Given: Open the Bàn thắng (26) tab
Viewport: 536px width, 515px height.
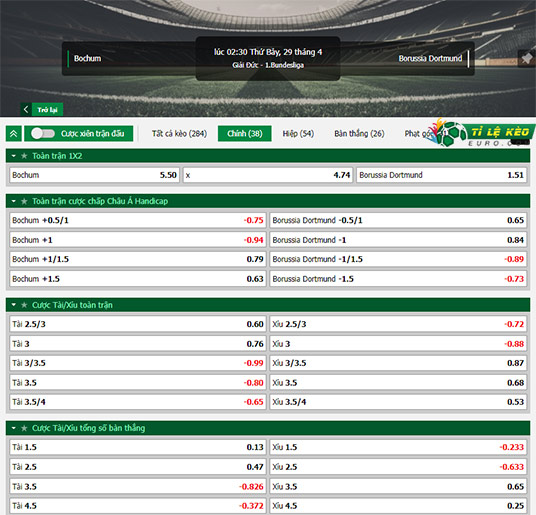Looking at the screenshot, I should [359, 134].
